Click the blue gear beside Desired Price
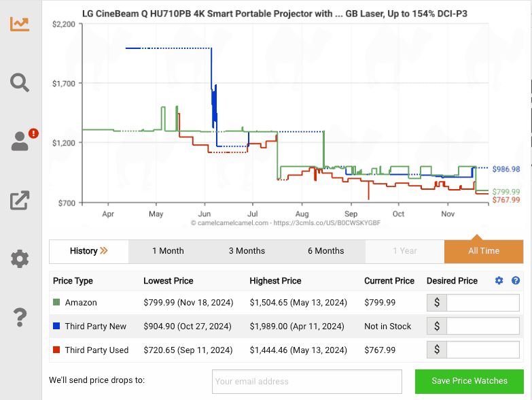The height and width of the screenshot is (400, 532). click(499, 280)
